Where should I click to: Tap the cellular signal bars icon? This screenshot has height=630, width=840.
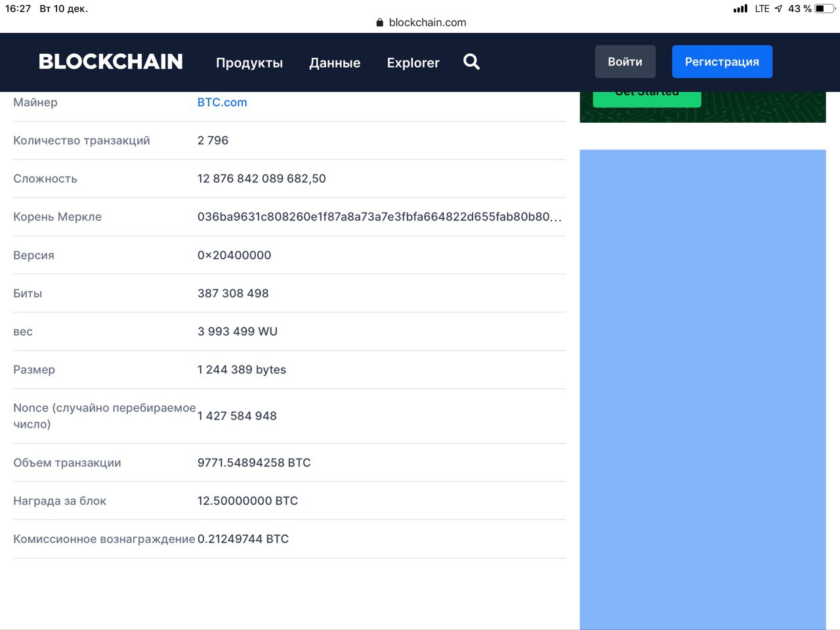[x=740, y=9]
